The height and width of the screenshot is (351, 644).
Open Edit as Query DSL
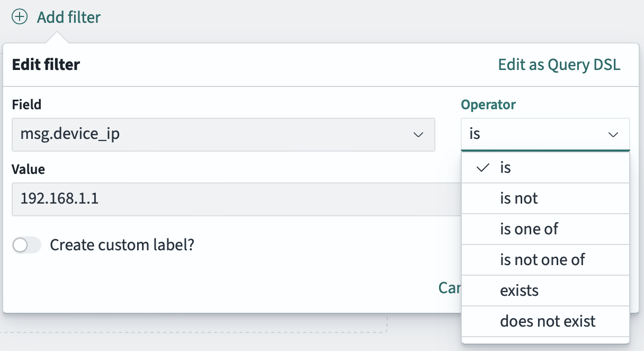click(x=559, y=64)
